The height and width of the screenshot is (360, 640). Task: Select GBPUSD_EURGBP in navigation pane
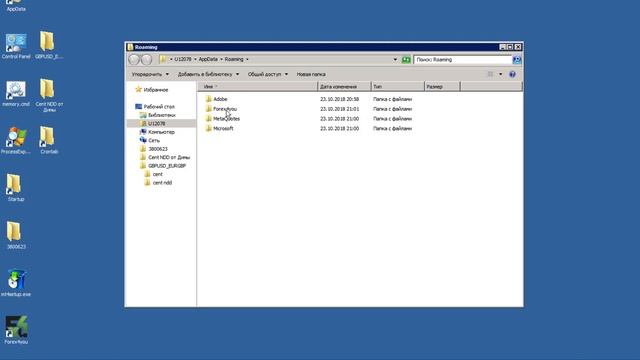click(163, 166)
